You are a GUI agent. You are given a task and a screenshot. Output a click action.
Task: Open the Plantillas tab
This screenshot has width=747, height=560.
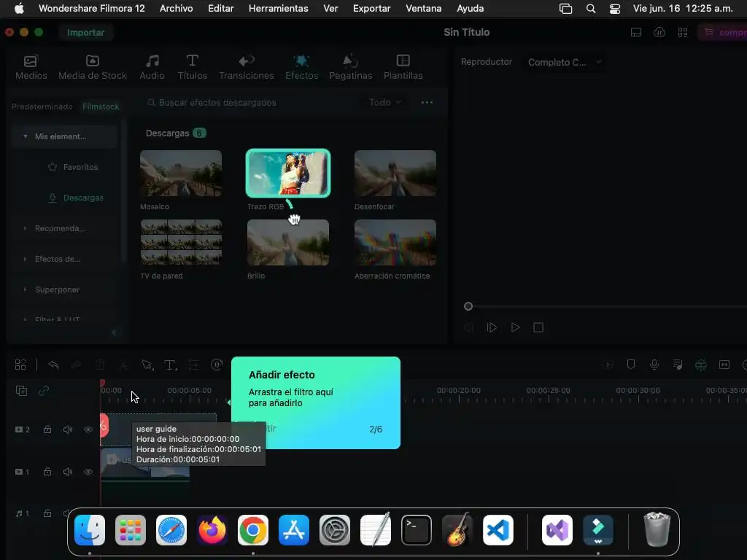403,67
